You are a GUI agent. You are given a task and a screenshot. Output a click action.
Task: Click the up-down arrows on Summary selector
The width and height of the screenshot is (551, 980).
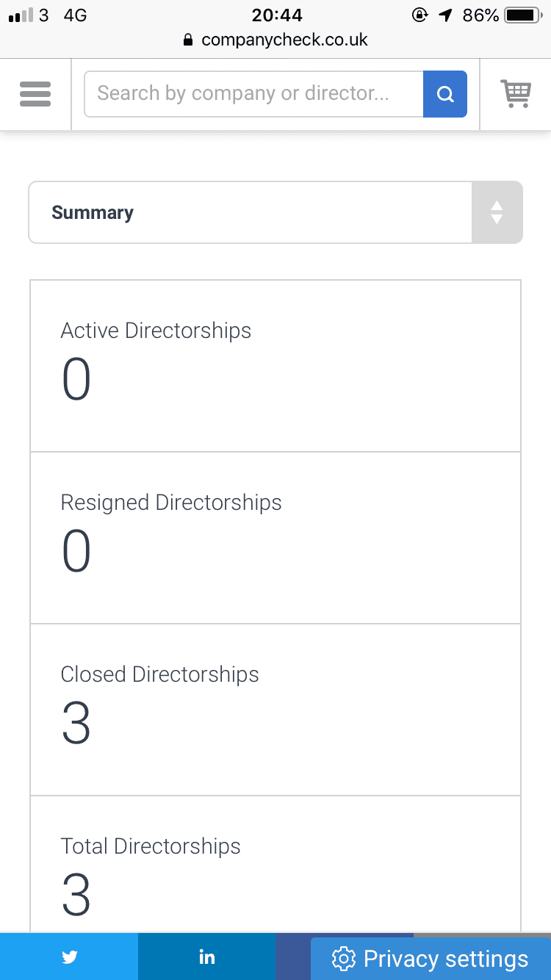pos(497,212)
